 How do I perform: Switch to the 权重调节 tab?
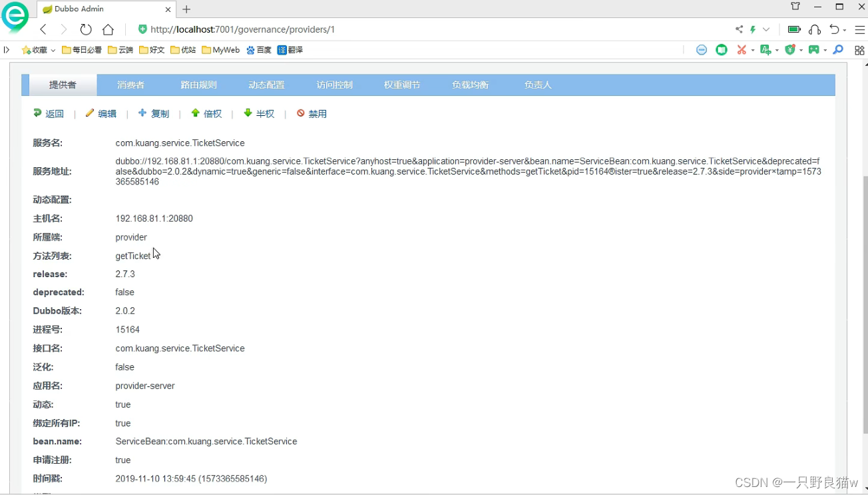coord(402,85)
